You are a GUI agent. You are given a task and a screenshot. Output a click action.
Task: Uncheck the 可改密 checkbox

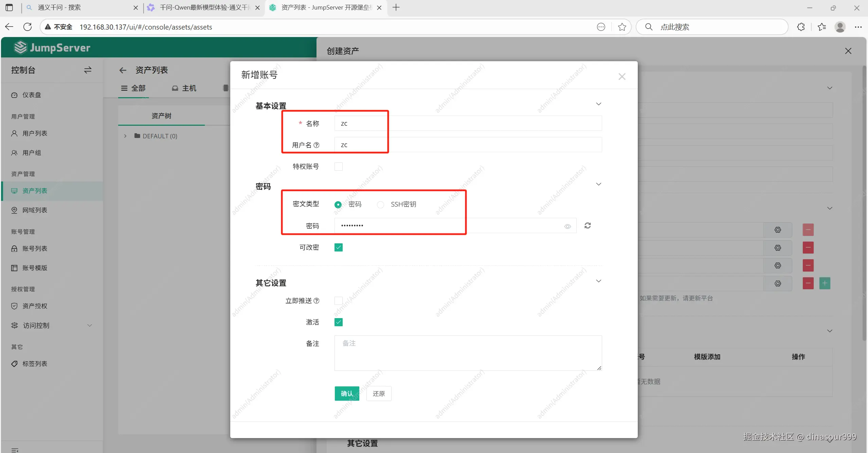pyautogui.click(x=338, y=247)
